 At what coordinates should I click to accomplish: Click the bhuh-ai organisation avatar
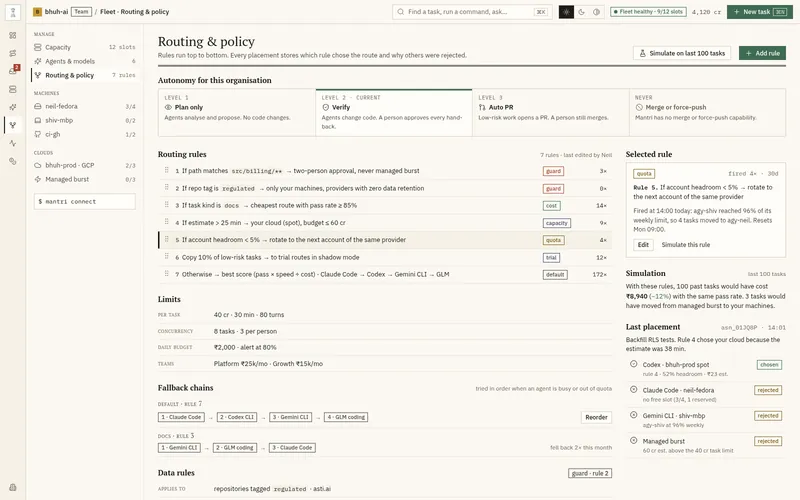click(x=37, y=12)
